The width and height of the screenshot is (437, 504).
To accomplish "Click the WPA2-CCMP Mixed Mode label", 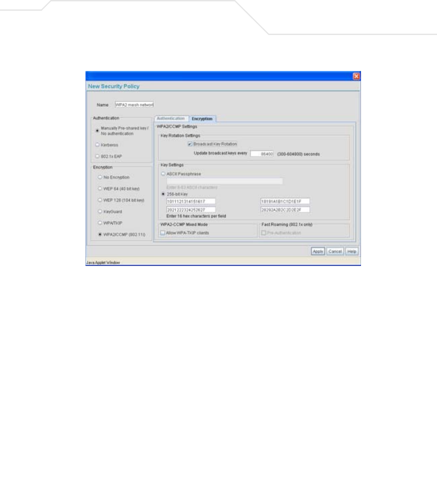I will [184, 224].
